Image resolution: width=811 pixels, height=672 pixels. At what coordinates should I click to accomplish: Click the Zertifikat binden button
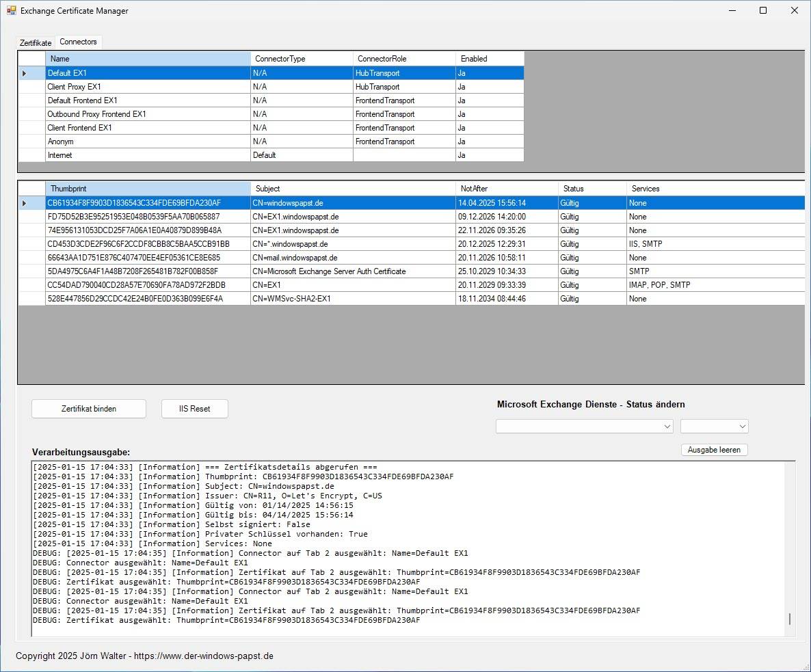[x=89, y=409]
